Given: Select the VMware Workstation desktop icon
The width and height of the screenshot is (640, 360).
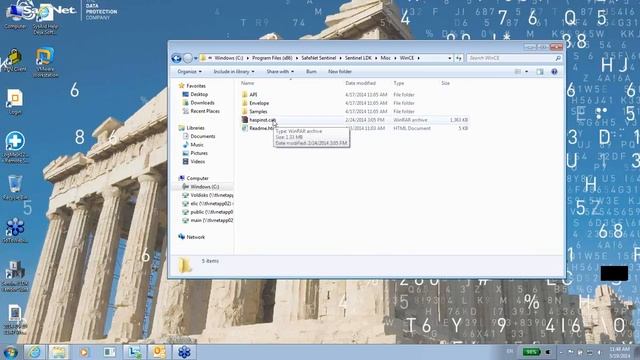Looking at the screenshot, I should point(45,62).
